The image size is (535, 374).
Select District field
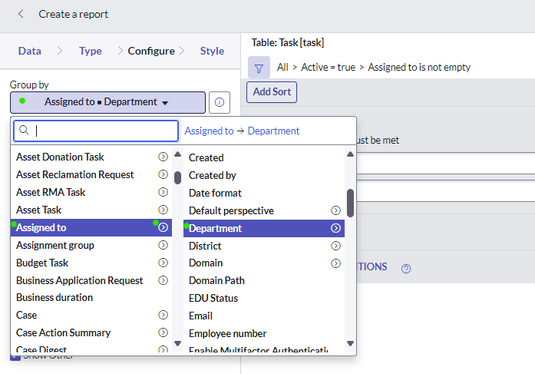pos(205,246)
